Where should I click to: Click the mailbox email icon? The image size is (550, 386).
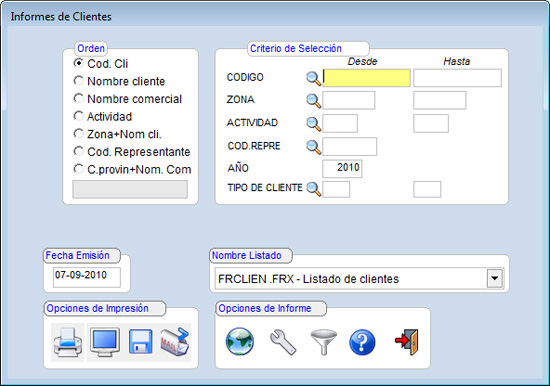175,341
